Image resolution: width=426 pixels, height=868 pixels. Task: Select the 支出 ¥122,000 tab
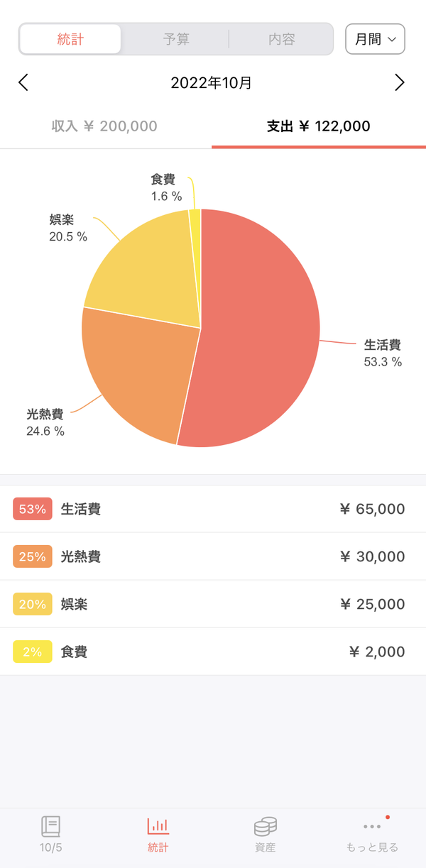point(319,126)
